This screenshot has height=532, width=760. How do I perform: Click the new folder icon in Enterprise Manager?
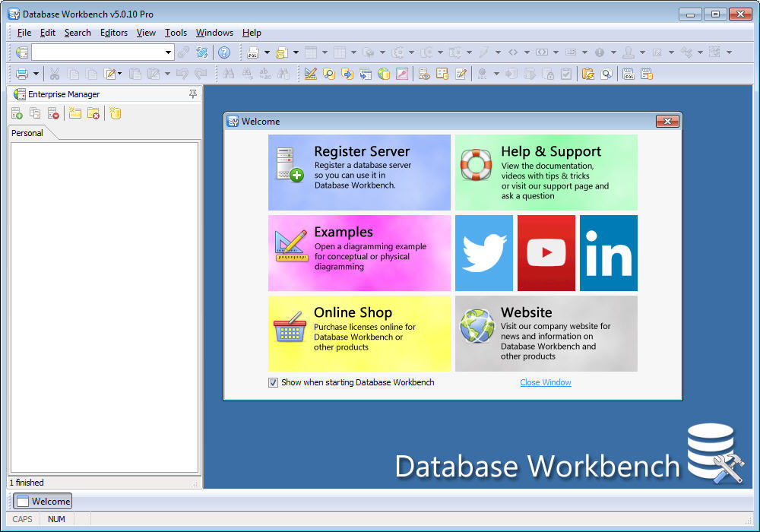coord(74,113)
